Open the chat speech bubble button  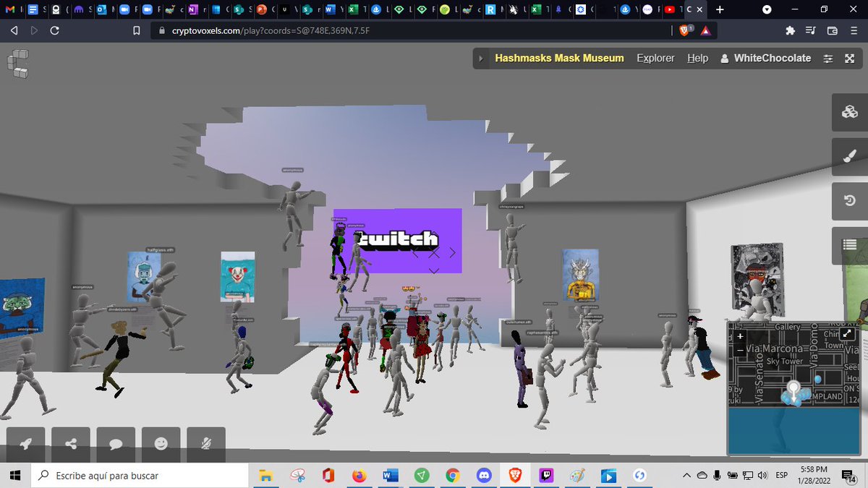(x=116, y=444)
